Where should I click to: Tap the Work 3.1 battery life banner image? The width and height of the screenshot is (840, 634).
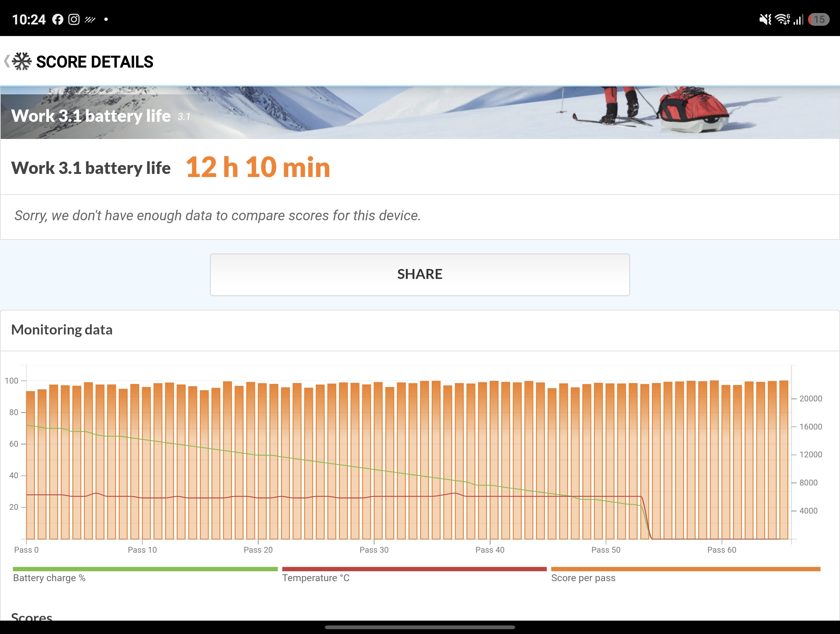point(420,113)
